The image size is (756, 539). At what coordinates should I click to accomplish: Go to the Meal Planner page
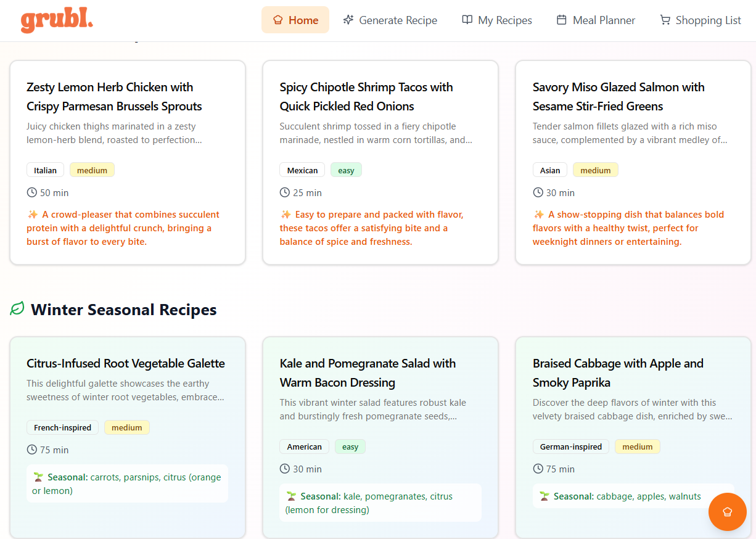pos(596,20)
